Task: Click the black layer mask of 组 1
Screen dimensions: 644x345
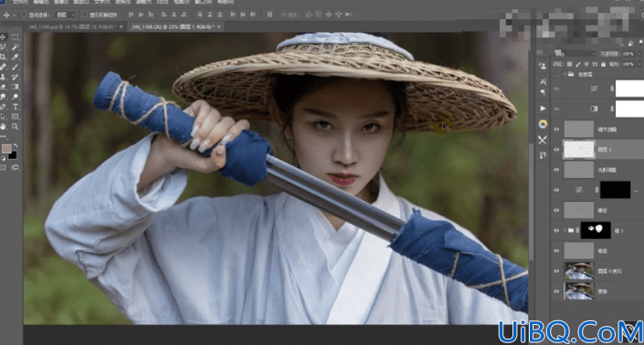Action: tap(596, 231)
